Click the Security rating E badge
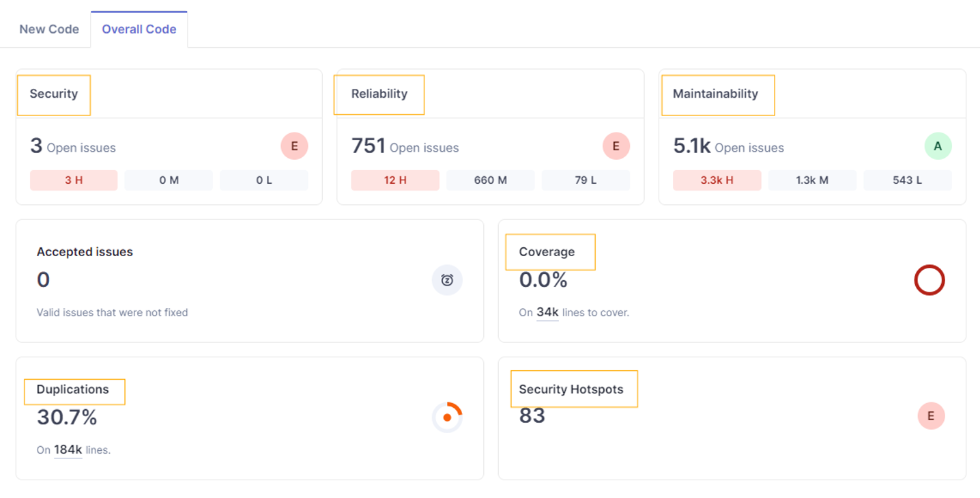Screen dimensions: 980x498 click(294, 146)
